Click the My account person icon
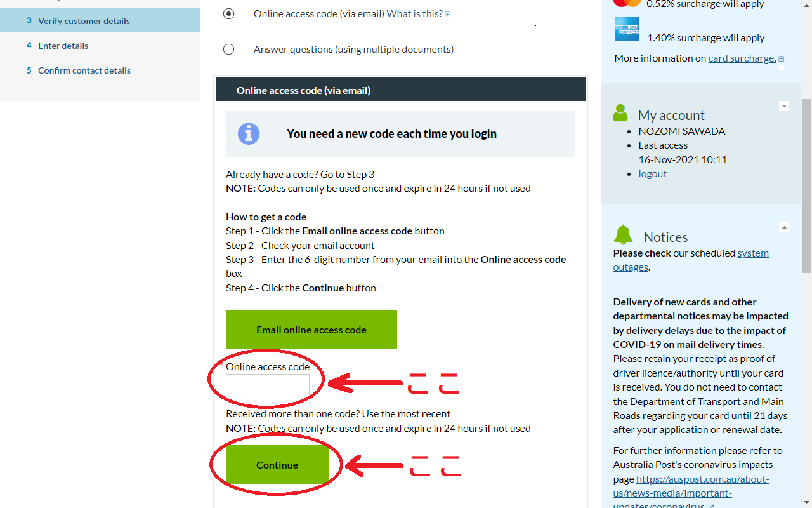The height and width of the screenshot is (508, 812). coord(620,114)
